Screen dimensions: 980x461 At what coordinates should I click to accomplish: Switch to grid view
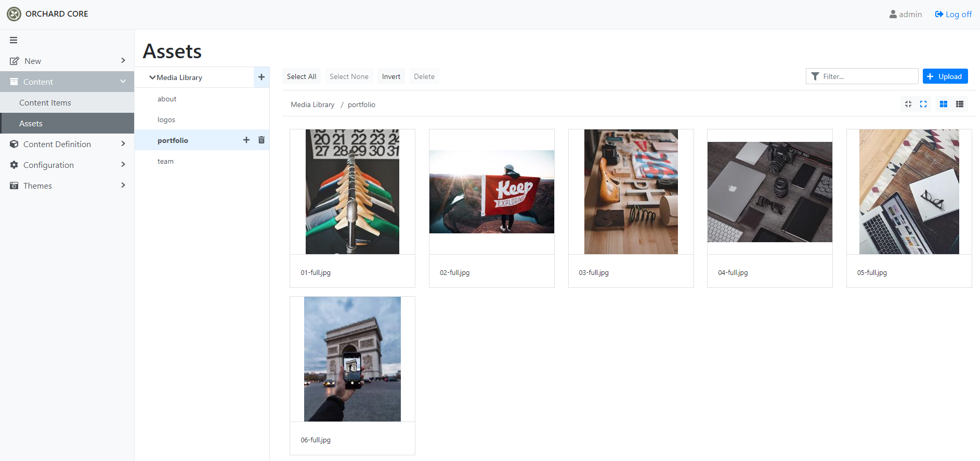944,104
